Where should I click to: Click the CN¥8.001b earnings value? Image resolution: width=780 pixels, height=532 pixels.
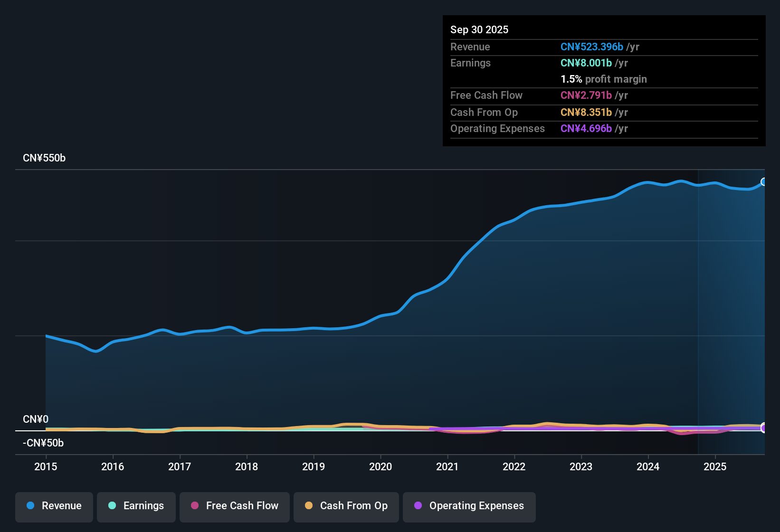click(585, 63)
